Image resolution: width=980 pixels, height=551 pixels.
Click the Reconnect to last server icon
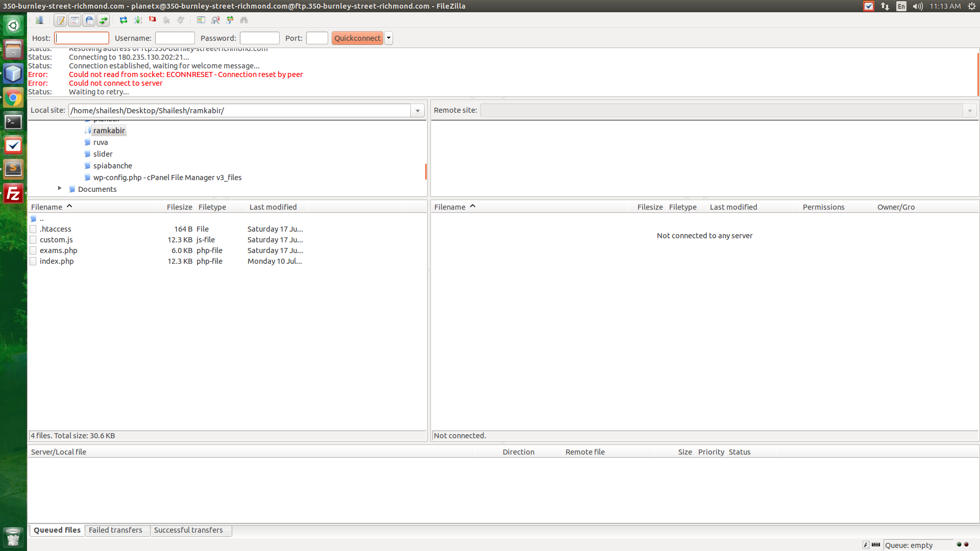click(x=181, y=20)
